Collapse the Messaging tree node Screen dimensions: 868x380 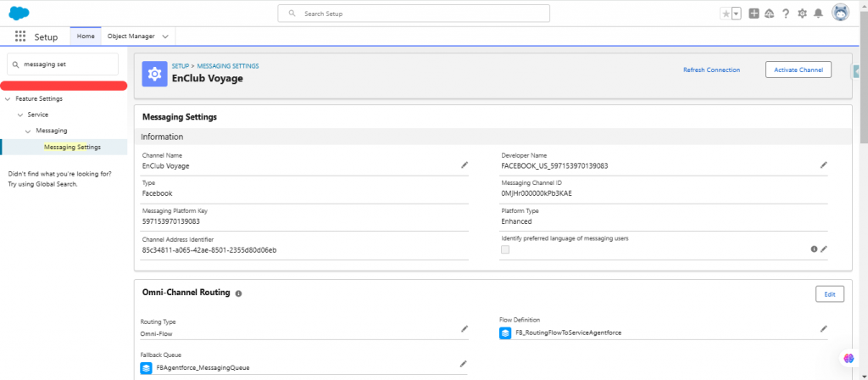point(28,131)
